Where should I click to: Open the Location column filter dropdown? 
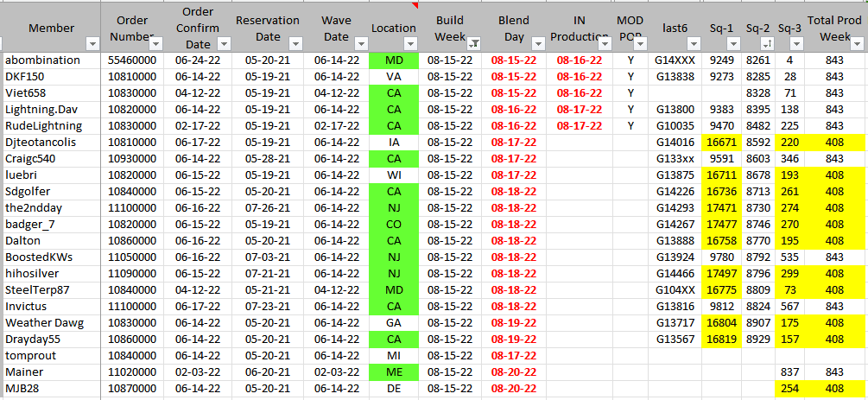point(410,43)
